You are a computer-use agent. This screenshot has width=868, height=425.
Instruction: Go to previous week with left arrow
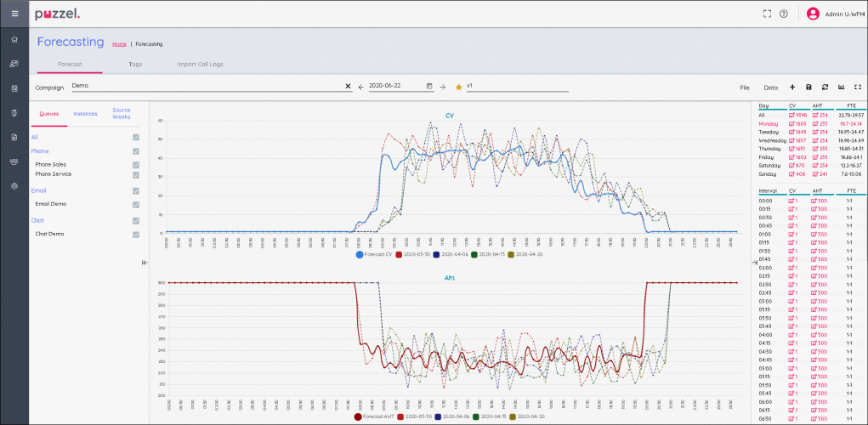point(360,87)
